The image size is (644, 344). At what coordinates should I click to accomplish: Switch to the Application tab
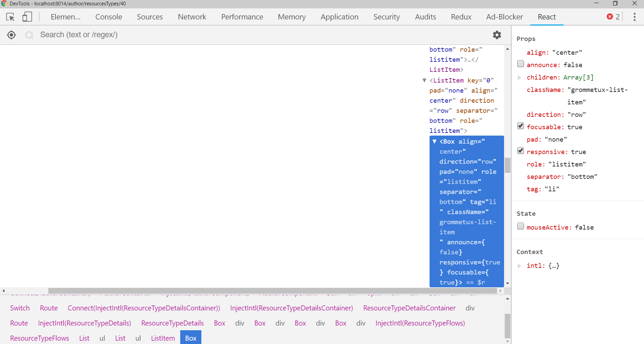(x=339, y=17)
